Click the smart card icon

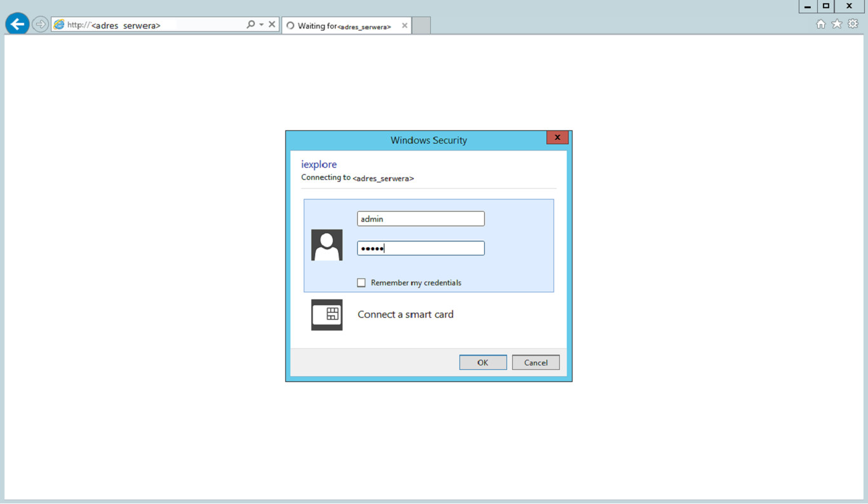(327, 315)
